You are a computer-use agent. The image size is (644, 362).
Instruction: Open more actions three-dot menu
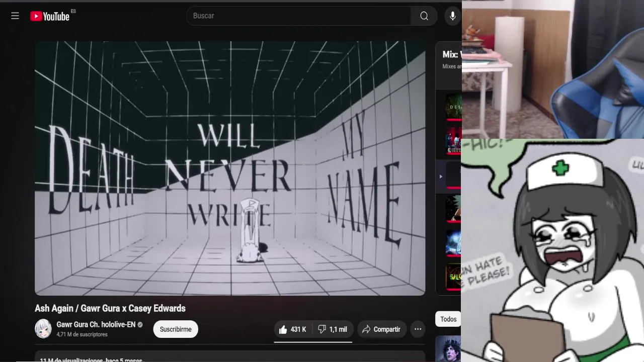pos(418,329)
